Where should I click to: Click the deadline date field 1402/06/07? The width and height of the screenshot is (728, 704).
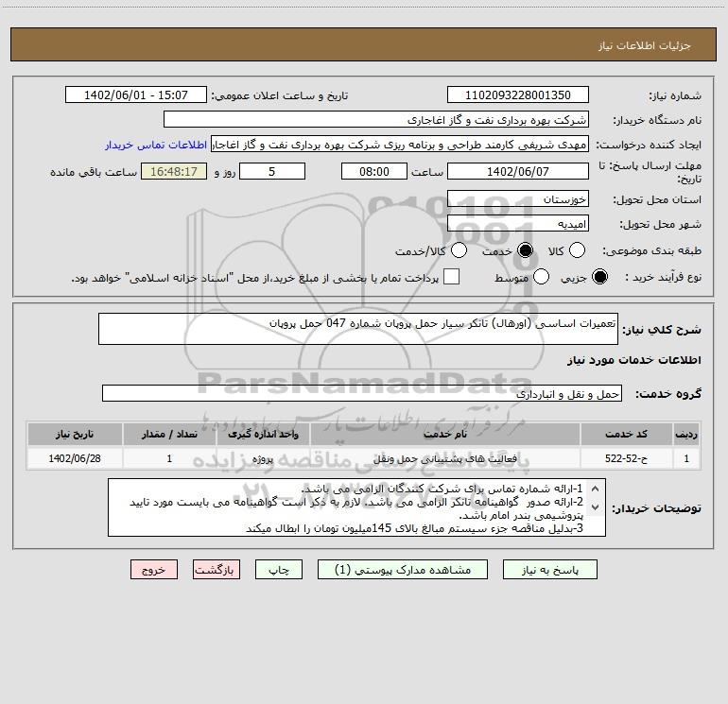coord(518,171)
